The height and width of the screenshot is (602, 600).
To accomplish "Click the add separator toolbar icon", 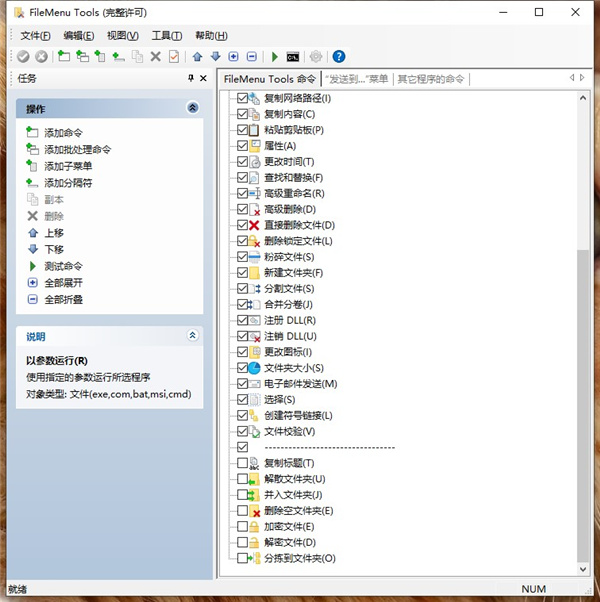I will 118,57.
